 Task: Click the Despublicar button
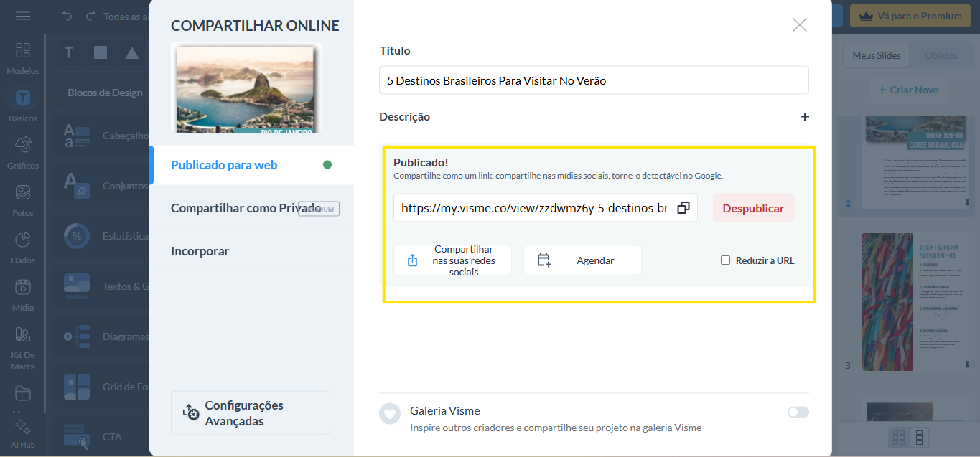click(754, 208)
